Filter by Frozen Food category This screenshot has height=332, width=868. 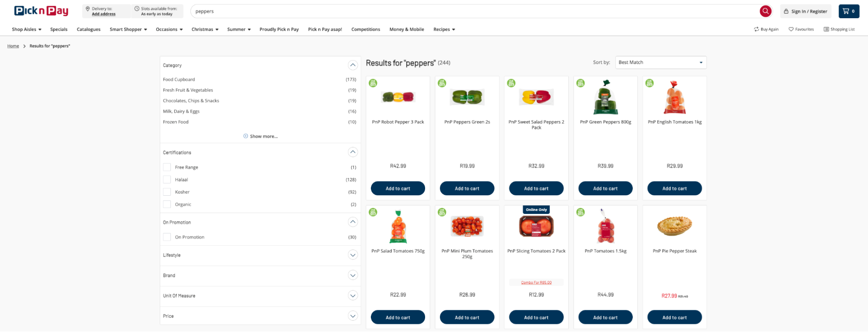point(176,122)
